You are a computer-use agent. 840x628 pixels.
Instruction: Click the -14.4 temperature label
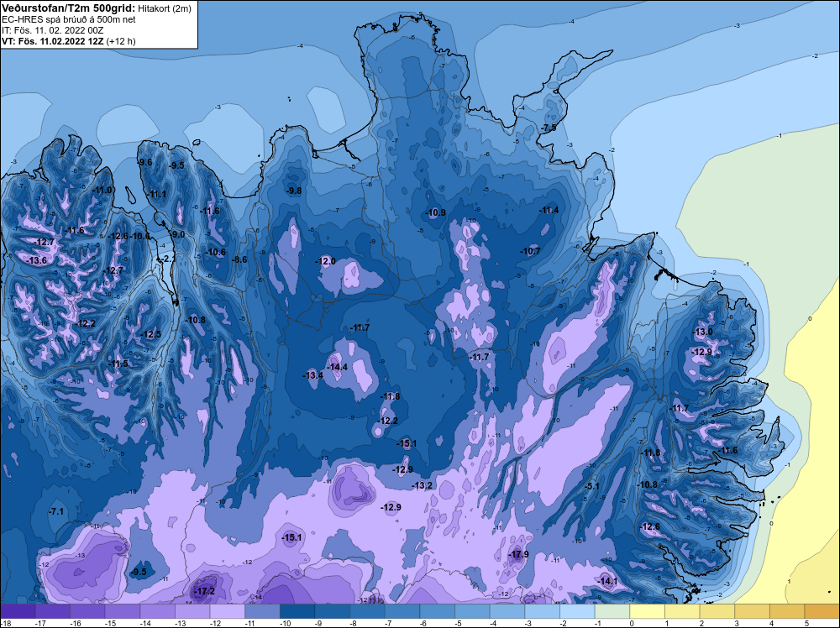click(338, 367)
